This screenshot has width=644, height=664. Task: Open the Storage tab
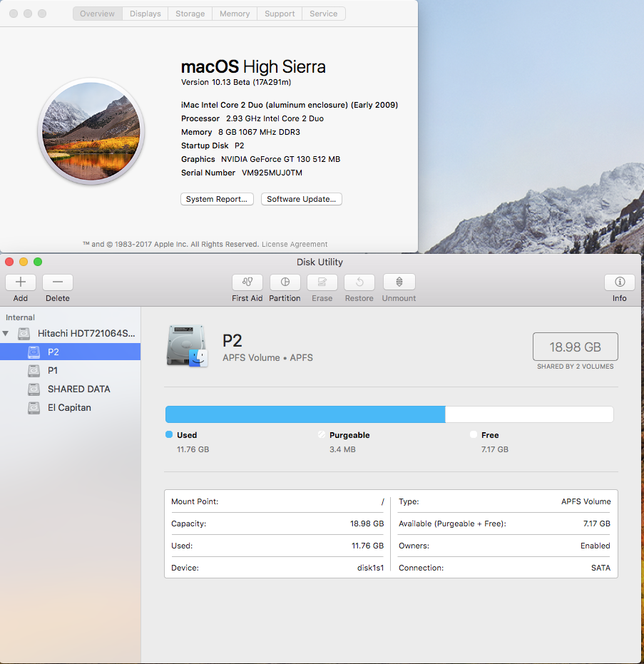click(190, 14)
